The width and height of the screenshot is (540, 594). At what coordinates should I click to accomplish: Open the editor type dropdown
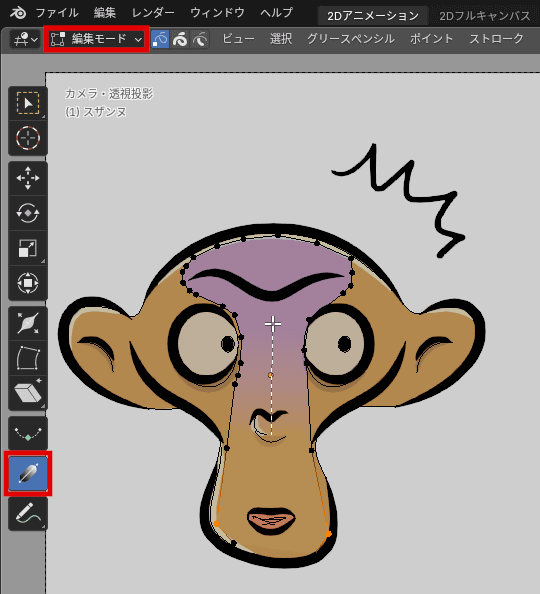point(25,39)
